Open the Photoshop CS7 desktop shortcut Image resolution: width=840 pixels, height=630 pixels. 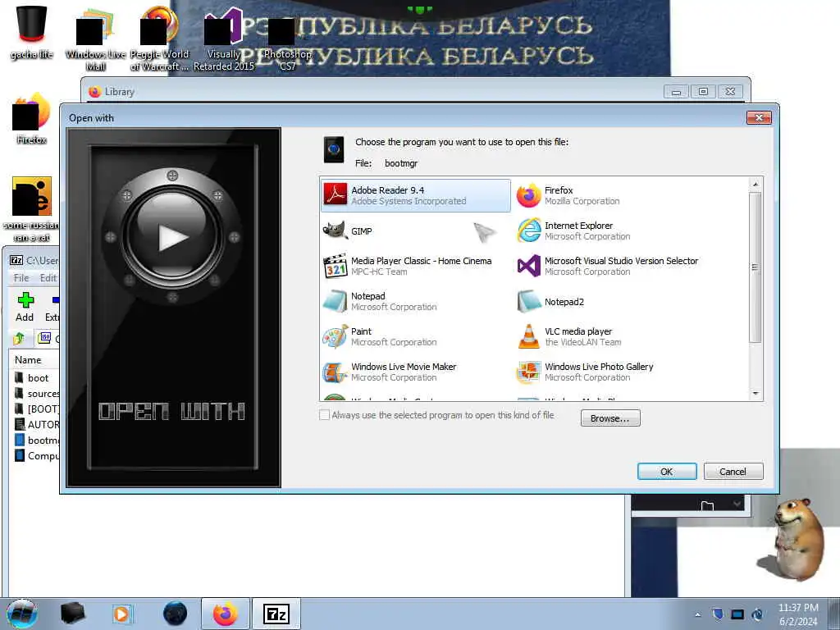click(x=287, y=44)
